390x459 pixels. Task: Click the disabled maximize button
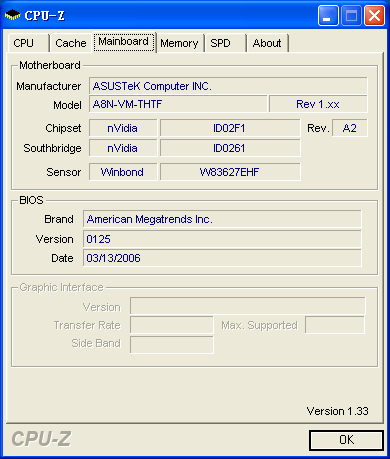pos(351,15)
